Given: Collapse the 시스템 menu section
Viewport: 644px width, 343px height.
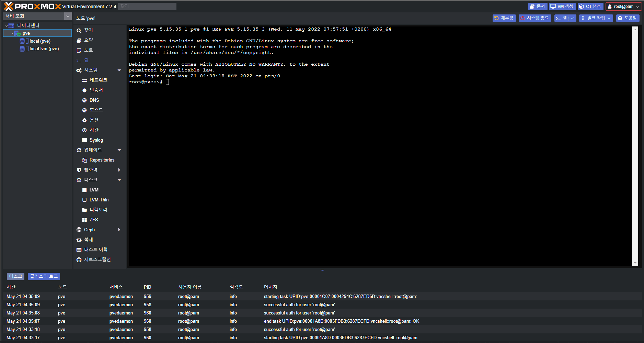Looking at the screenshot, I should point(119,70).
